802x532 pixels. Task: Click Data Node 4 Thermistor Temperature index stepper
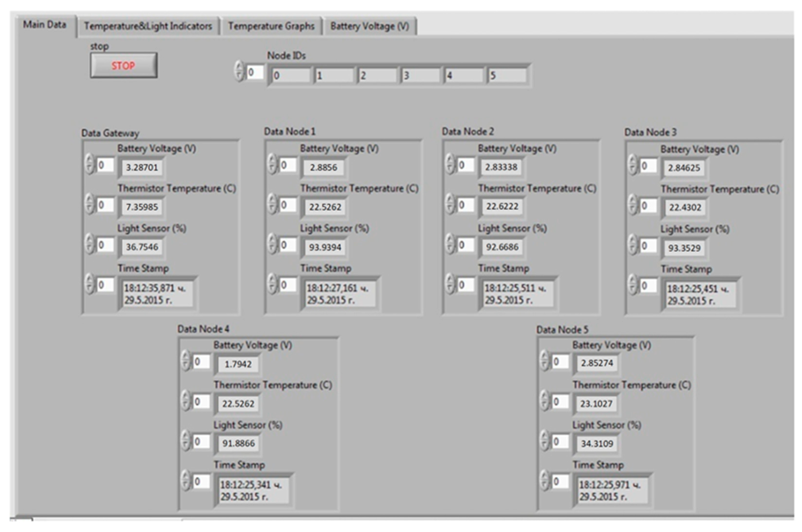point(185,401)
